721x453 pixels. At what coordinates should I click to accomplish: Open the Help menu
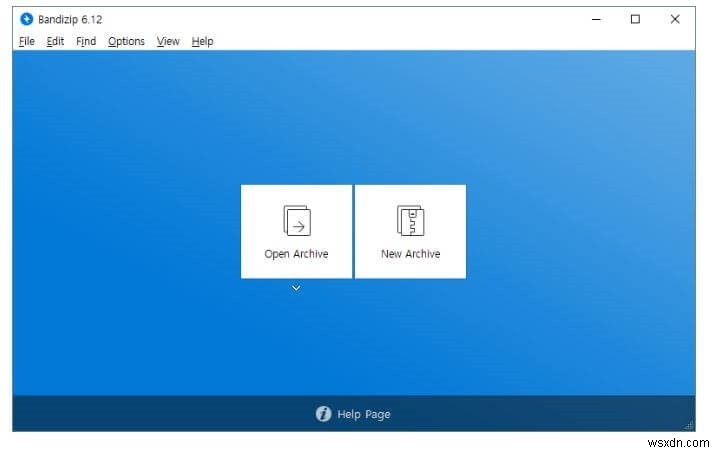tap(202, 41)
